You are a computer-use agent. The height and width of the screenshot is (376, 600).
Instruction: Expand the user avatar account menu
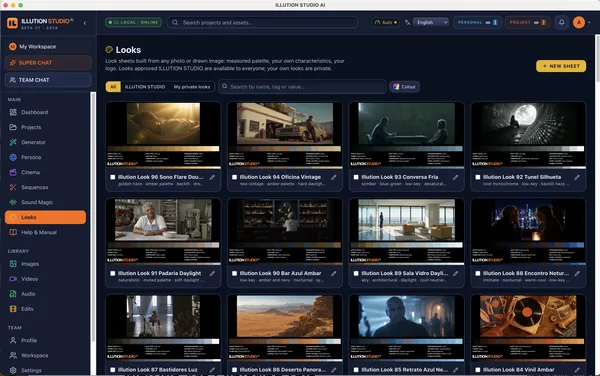click(589, 23)
